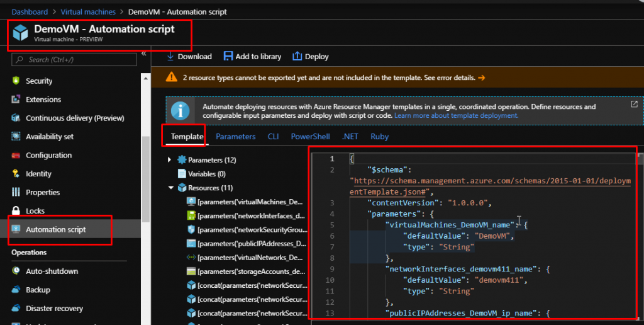Click Add to library button label
The image size is (644, 325).
point(258,56)
